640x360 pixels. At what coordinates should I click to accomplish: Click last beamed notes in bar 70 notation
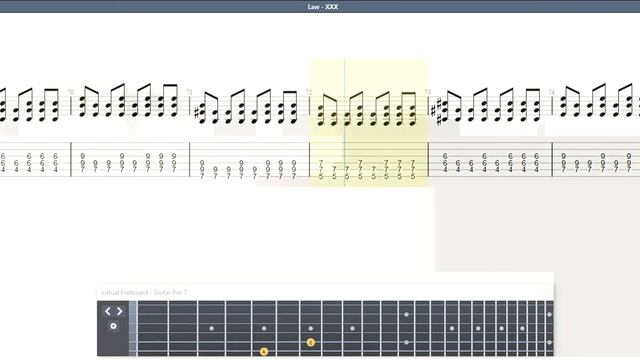pyautogui.click(x=167, y=100)
